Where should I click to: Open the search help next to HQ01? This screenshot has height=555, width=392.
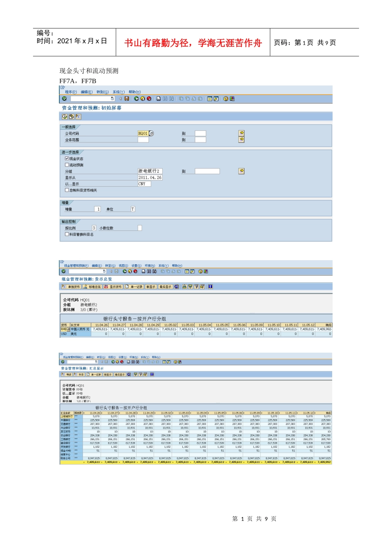[151, 133]
